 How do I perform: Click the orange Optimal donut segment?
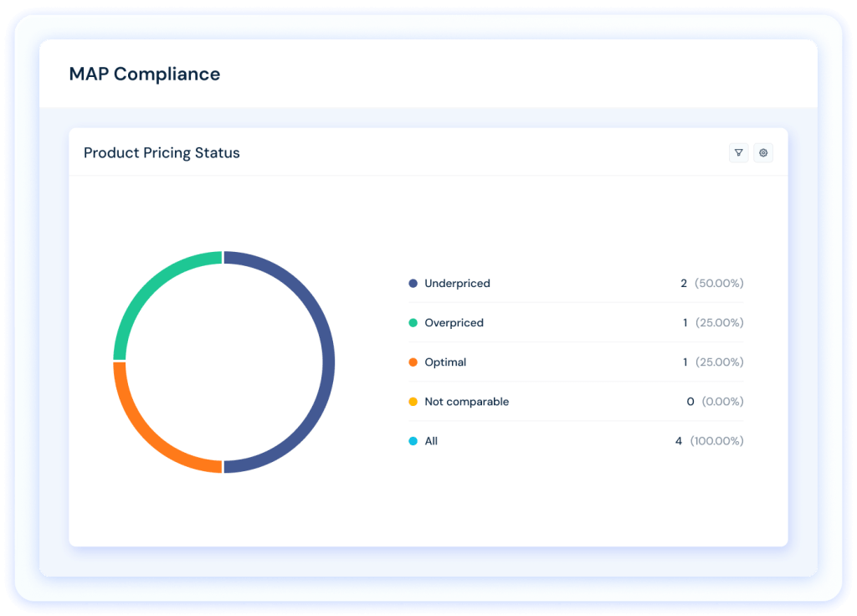point(146,439)
